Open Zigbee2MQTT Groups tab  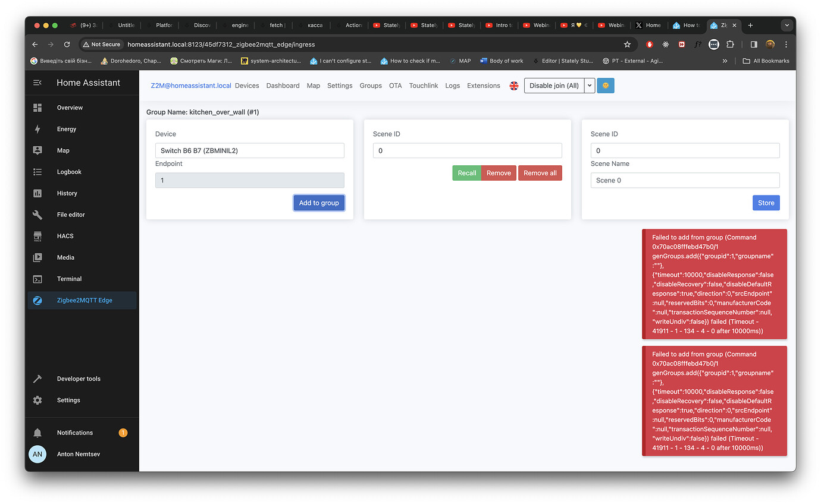tap(371, 86)
